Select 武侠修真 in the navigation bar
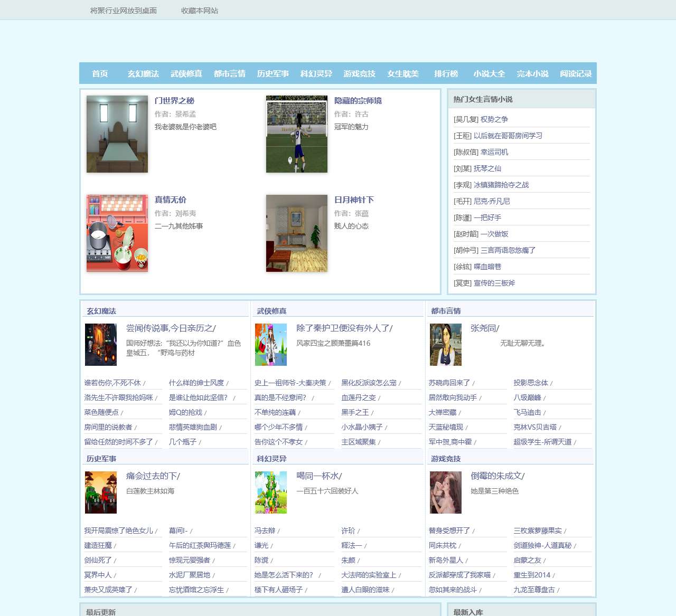The image size is (676, 616). [x=186, y=74]
